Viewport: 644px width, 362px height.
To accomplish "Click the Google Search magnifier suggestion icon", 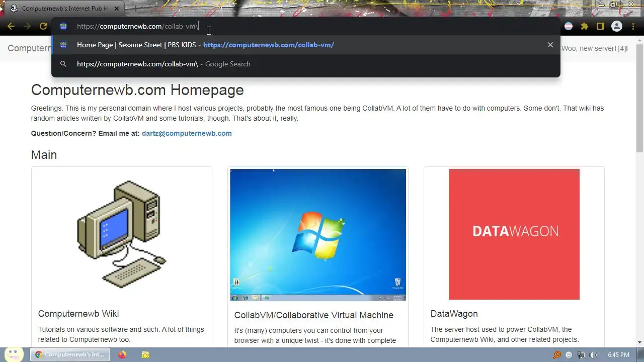I will click(63, 64).
